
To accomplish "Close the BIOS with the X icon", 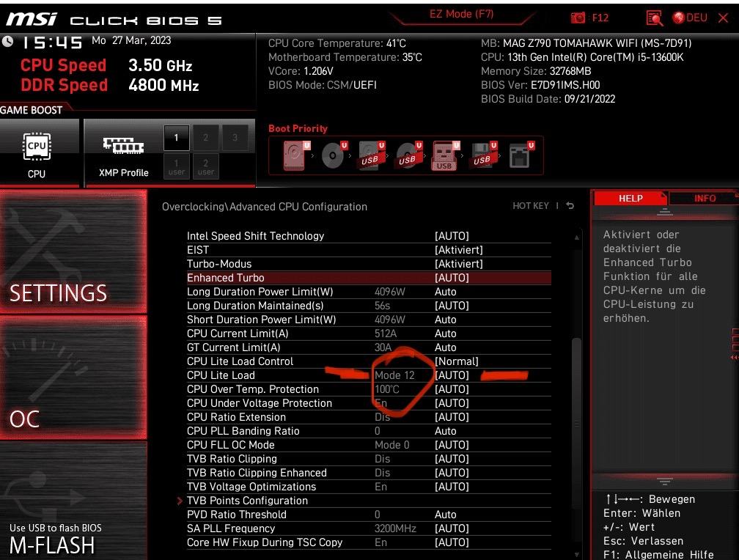I will tap(723, 18).
